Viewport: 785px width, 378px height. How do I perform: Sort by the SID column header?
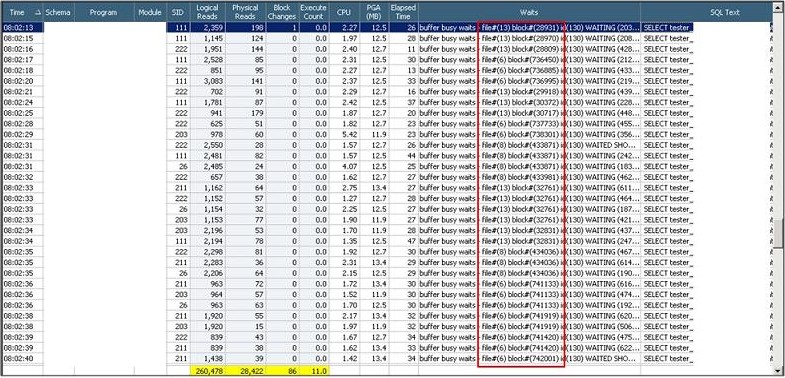coord(178,13)
